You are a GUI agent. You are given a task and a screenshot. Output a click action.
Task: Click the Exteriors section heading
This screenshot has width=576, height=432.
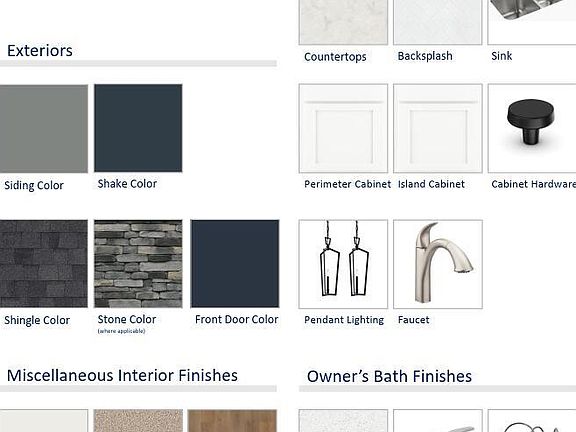[40, 51]
